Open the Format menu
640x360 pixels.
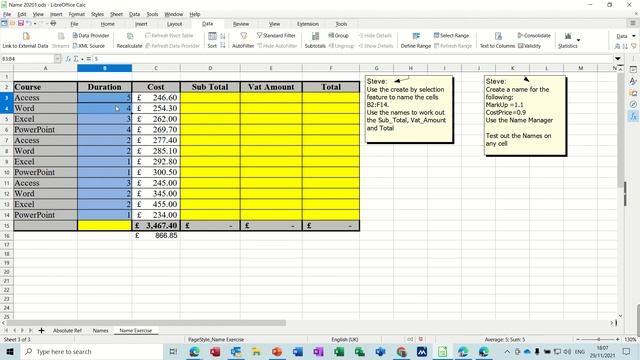click(x=77, y=14)
